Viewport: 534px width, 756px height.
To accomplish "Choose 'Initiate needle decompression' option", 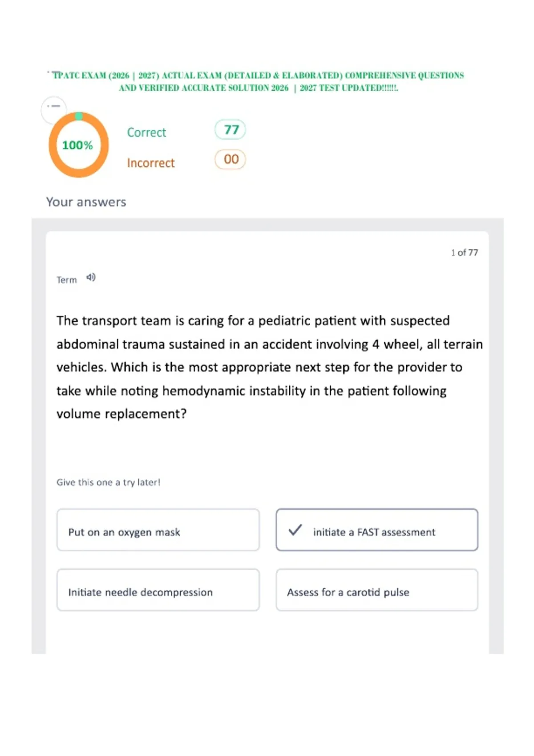I will [x=158, y=590].
